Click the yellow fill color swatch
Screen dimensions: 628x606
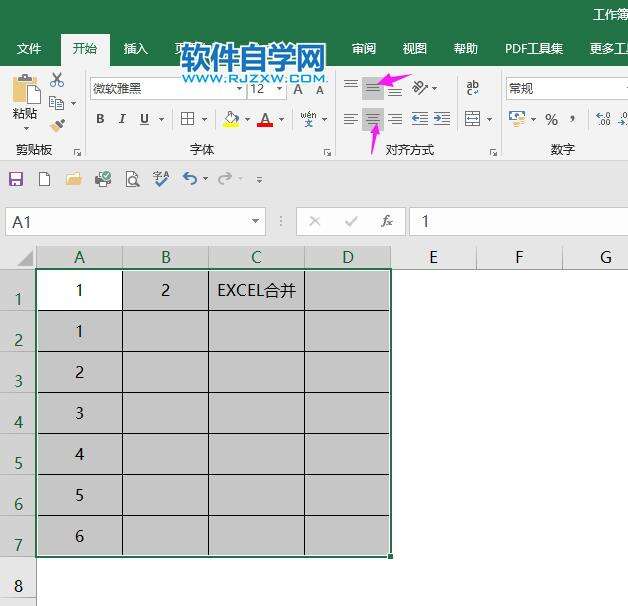[232, 119]
